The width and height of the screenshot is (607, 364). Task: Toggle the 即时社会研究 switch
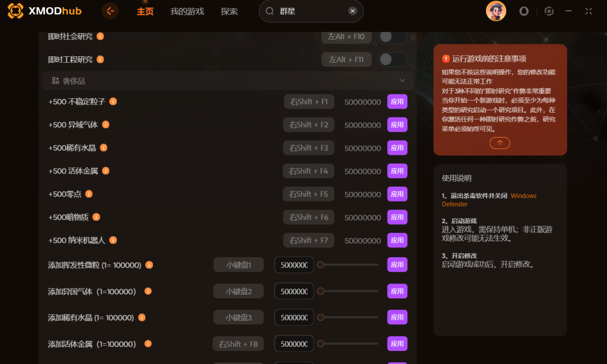pos(392,36)
